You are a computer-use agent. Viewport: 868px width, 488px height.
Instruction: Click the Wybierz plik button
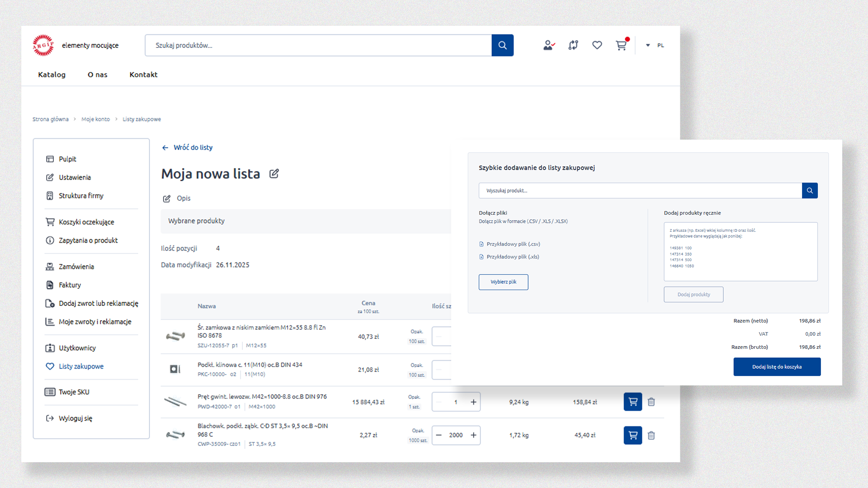coord(503,282)
